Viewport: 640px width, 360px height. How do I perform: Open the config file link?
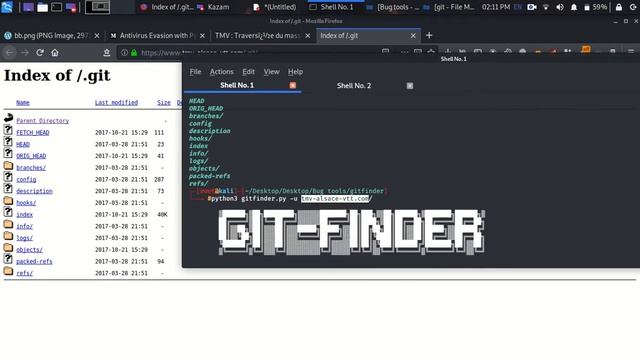26,180
